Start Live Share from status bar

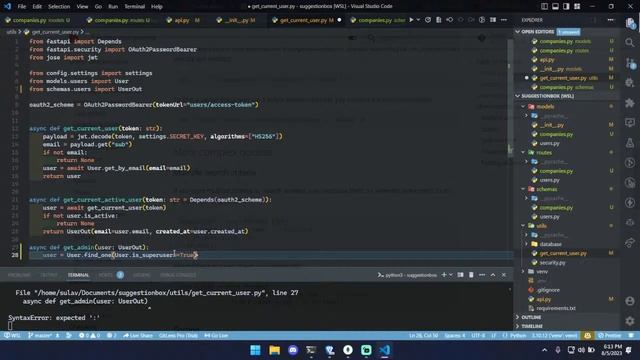(x=138, y=336)
